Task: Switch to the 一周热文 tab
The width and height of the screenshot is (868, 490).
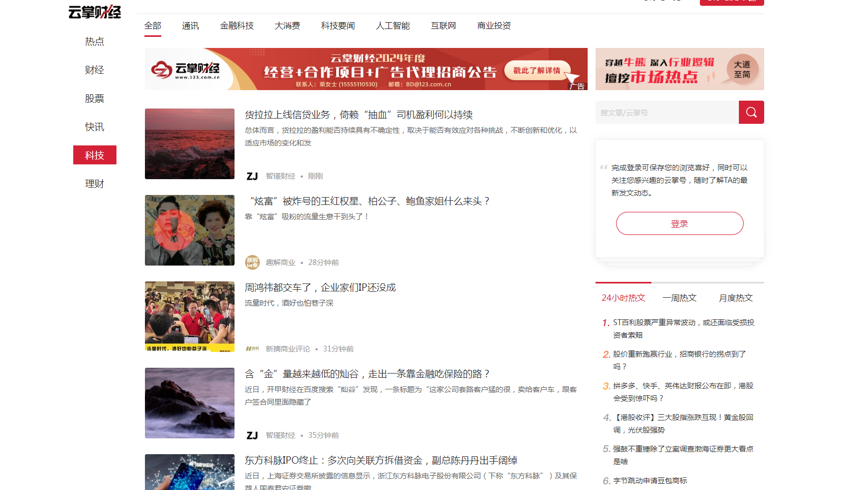Action: point(680,298)
